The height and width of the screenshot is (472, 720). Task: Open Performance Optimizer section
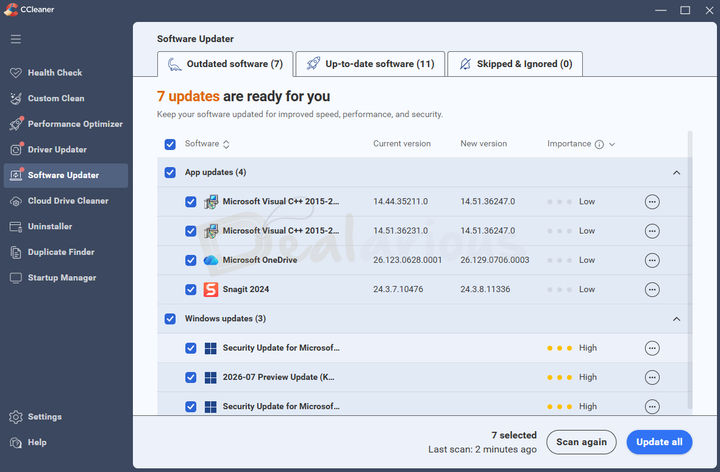tap(66, 124)
